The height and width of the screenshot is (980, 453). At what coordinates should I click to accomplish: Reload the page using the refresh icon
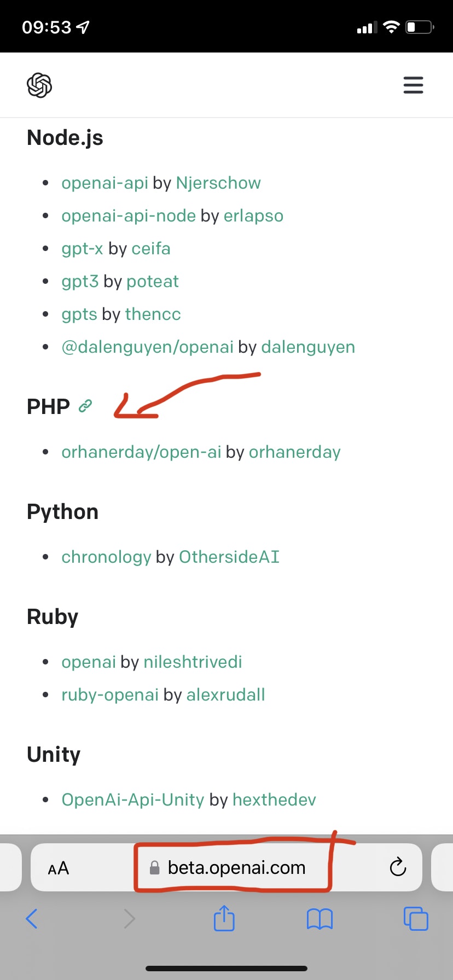click(398, 867)
